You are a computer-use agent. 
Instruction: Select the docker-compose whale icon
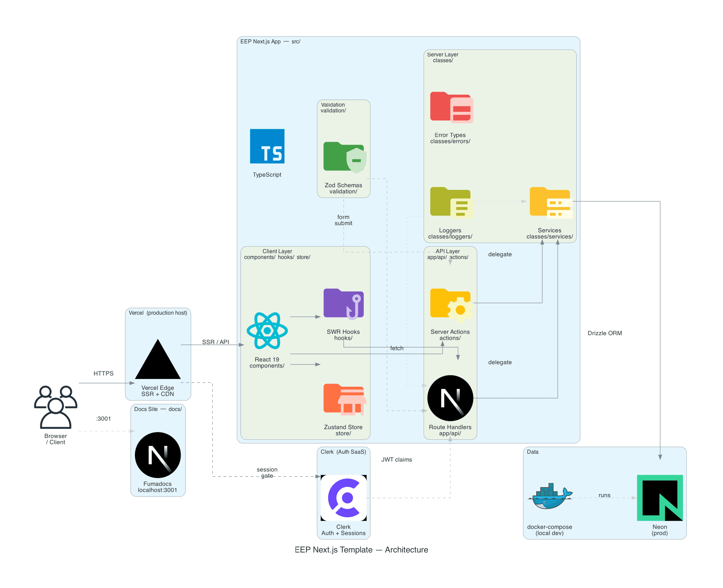click(x=550, y=496)
